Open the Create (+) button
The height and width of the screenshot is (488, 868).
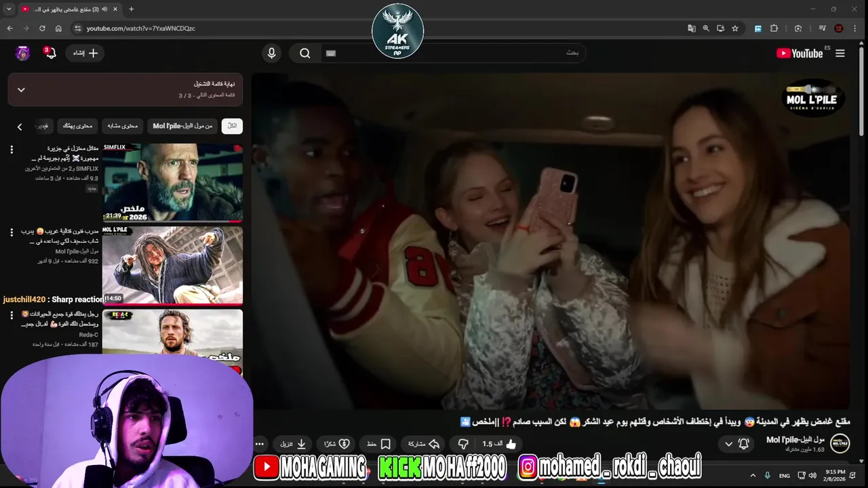tap(85, 54)
